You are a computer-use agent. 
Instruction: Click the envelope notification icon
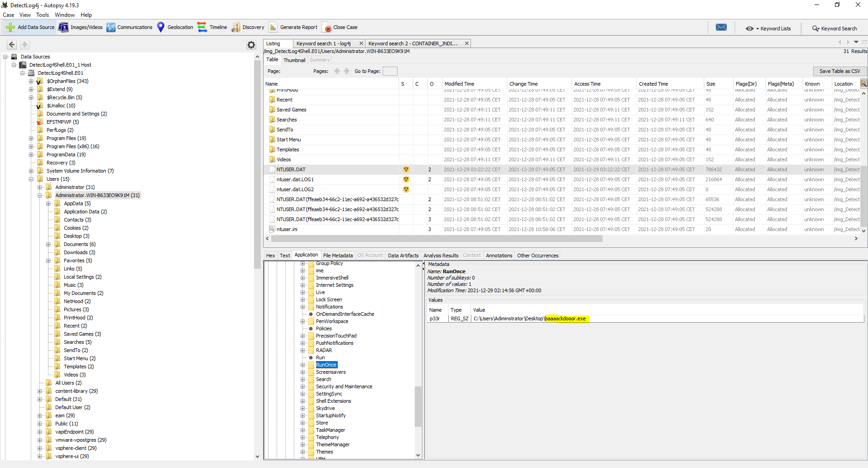coord(721,28)
